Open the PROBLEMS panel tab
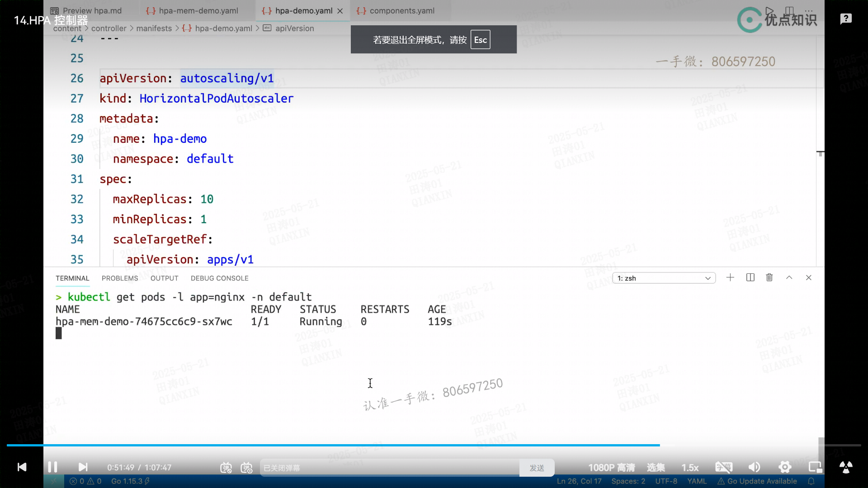The image size is (868, 488). (x=120, y=278)
